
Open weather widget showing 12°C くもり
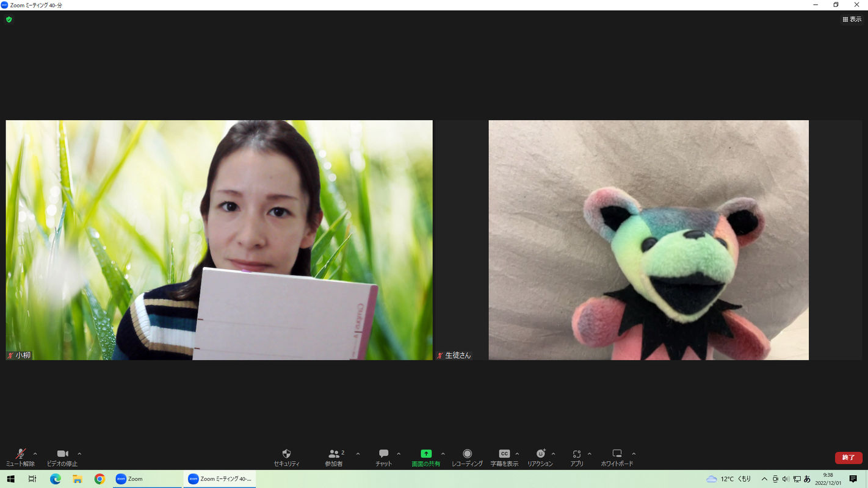[729, 479]
